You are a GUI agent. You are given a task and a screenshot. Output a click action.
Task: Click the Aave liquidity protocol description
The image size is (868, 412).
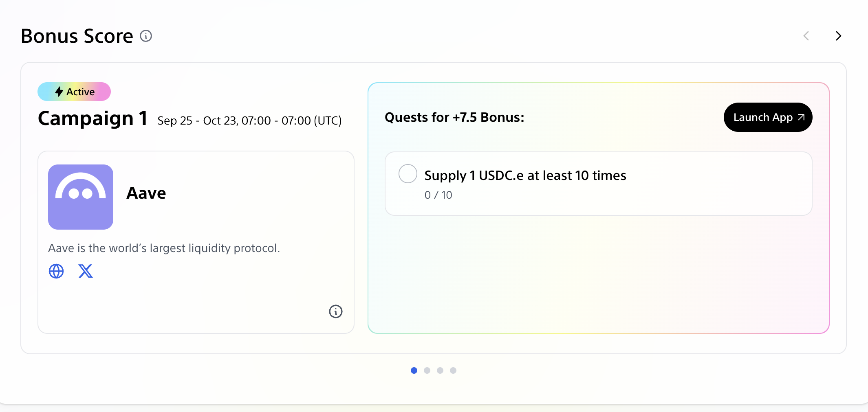point(164,248)
